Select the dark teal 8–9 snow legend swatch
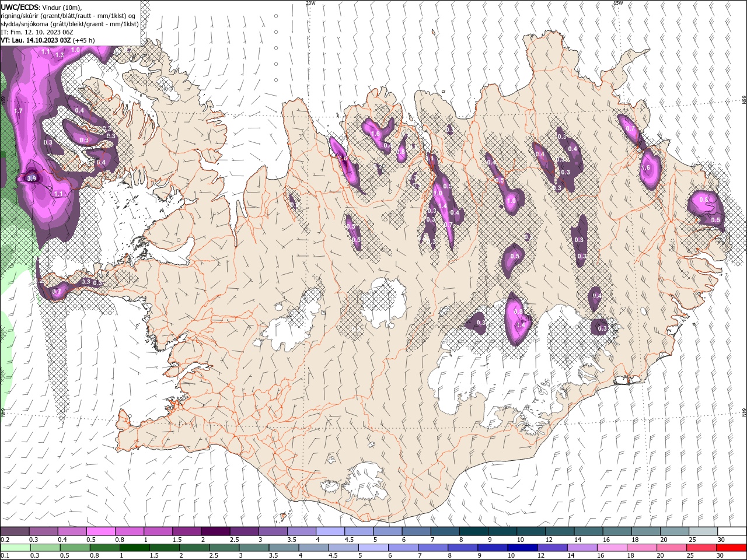The width and height of the screenshot is (747, 560). (x=473, y=531)
